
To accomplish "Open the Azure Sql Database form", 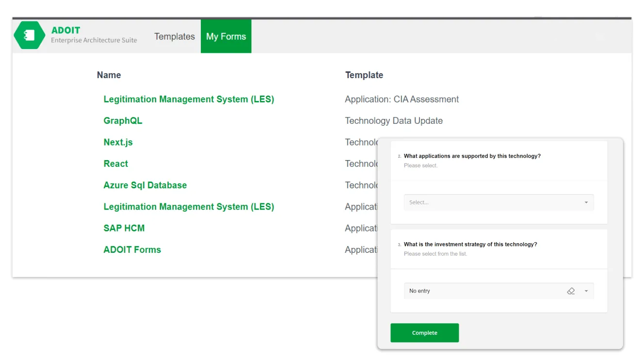I will 145,185.
